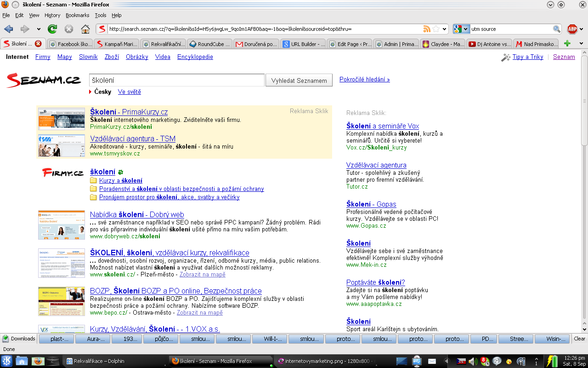588x368 pixels.
Task: Open the KDE application launcher
Action: tap(7, 361)
